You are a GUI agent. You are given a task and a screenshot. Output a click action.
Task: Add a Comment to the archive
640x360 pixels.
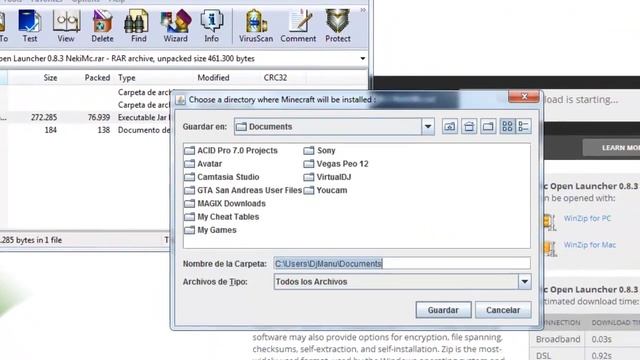pos(298,26)
